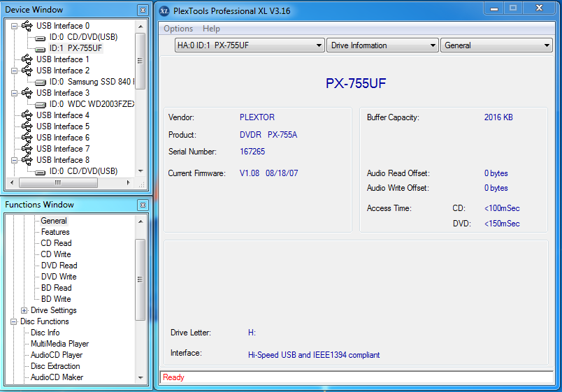Expand the Drive Settings node
Image resolution: width=562 pixels, height=392 pixels.
24,310
